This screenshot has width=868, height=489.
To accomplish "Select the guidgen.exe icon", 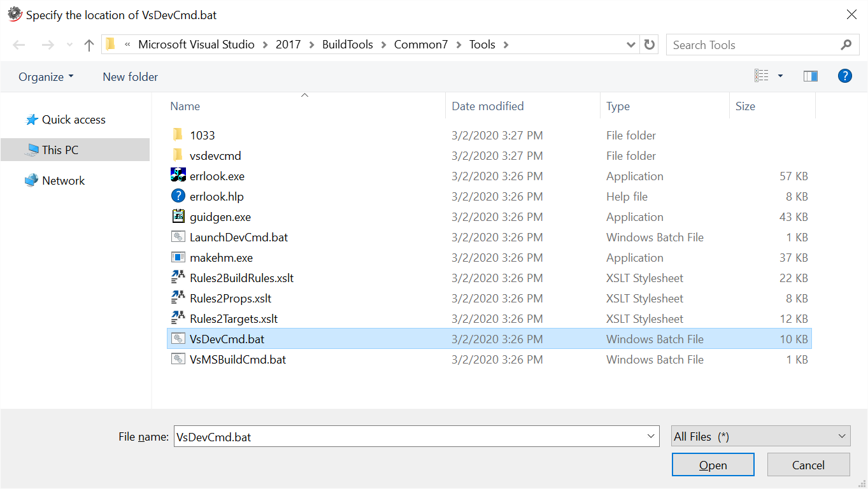I will tap(178, 216).
